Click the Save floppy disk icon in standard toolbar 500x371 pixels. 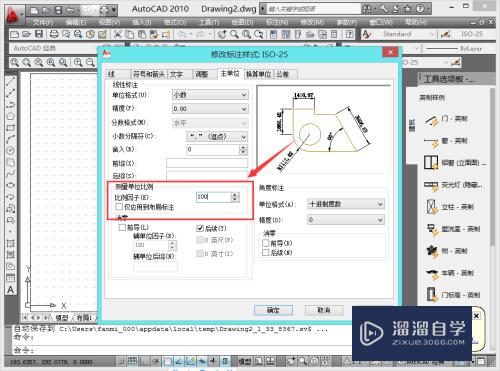[39, 34]
